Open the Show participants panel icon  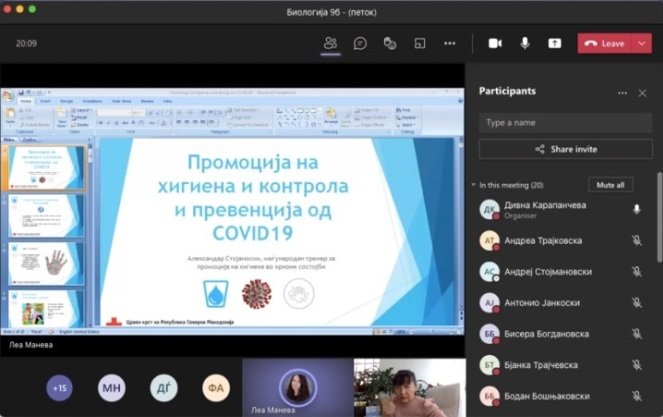pos(331,43)
